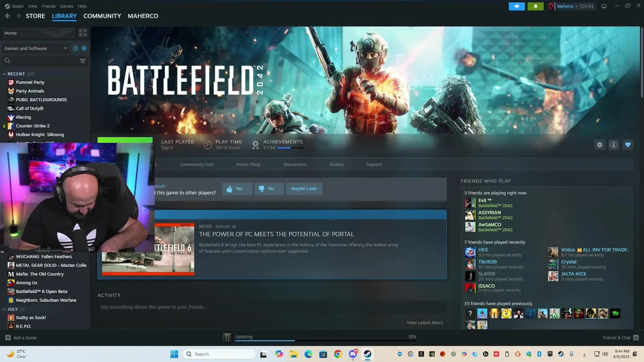Toggle Battlefield 2042 favorite heart
Viewport: 644px width, 362px height.
pyautogui.click(x=627, y=145)
